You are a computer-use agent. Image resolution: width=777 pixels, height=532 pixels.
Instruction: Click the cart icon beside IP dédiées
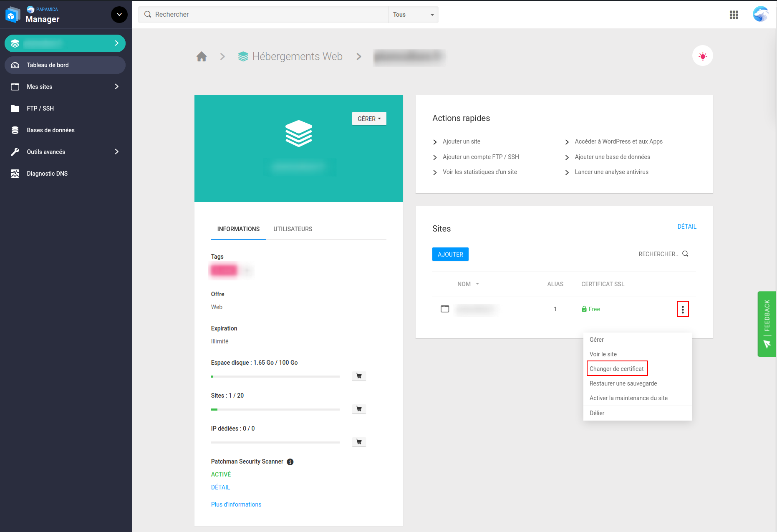[359, 442]
